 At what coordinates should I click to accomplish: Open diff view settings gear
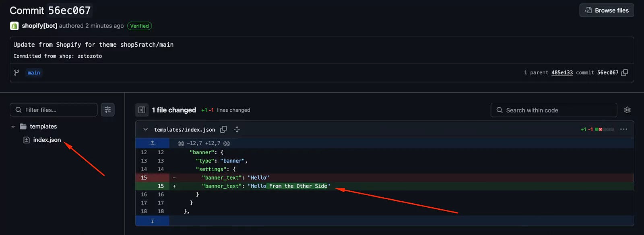[x=627, y=110]
